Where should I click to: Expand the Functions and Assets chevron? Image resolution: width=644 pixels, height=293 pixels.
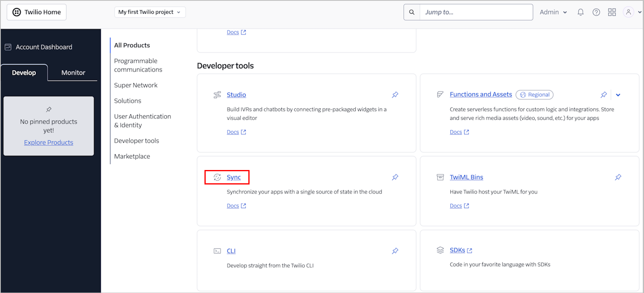click(x=618, y=95)
